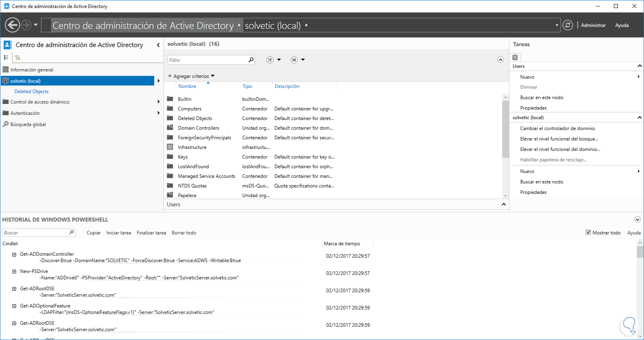The image size is (644, 340).
Task: Select Elevar el nivel funcional del bosque
Action: point(559,139)
